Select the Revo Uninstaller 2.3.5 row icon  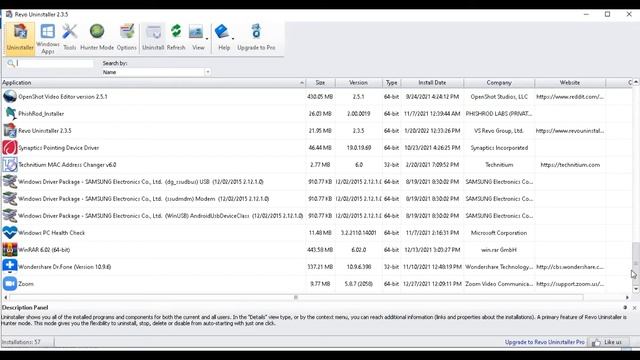click(x=10, y=131)
